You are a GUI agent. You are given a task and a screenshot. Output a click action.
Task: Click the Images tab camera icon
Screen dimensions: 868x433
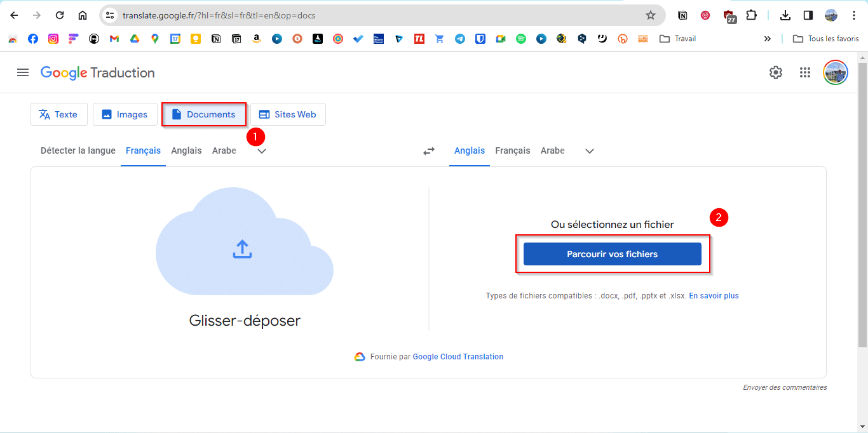106,114
